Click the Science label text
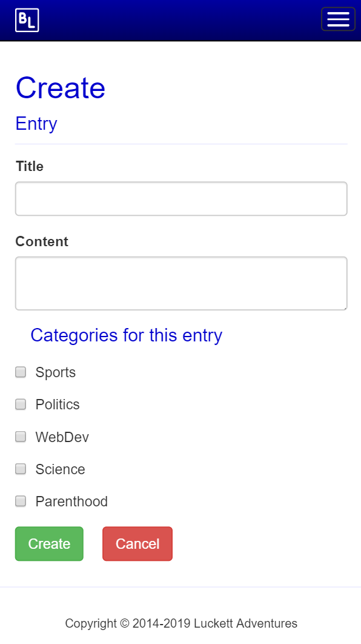The height and width of the screenshot is (644, 361). (x=61, y=469)
